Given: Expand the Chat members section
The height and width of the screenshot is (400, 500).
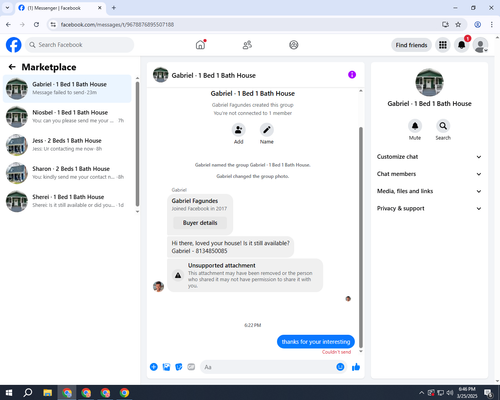Looking at the screenshot, I should tap(429, 174).
